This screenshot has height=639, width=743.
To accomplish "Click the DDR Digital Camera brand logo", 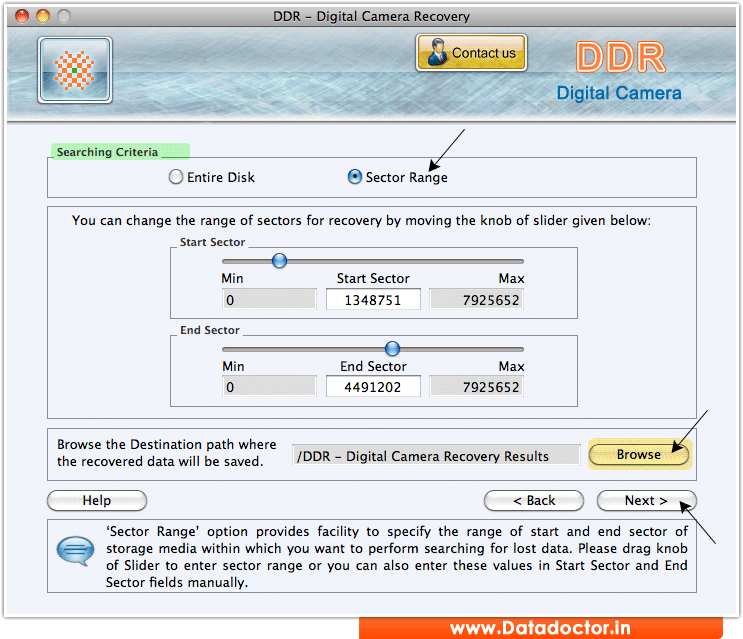I will click(619, 71).
